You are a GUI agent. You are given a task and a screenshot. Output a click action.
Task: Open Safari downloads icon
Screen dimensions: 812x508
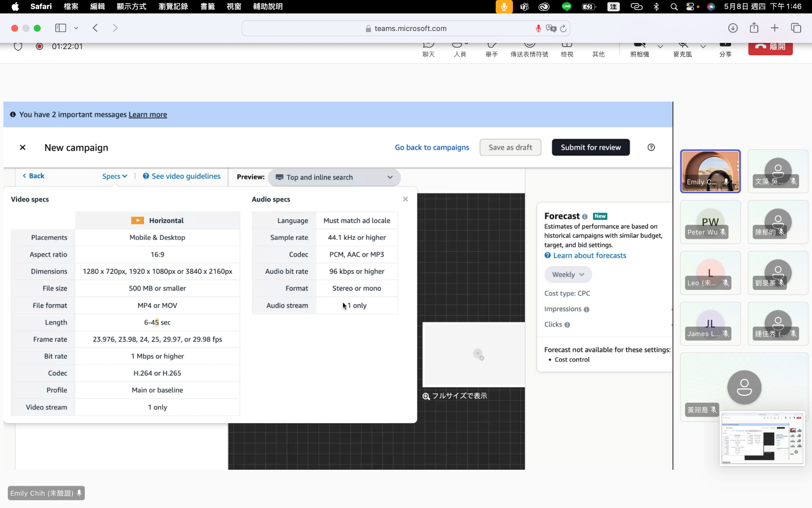732,28
